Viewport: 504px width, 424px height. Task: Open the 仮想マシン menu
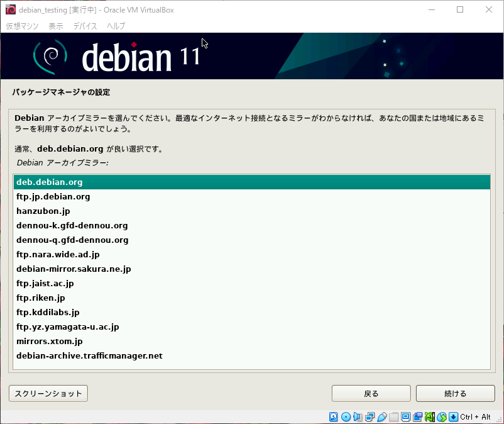tap(22, 26)
